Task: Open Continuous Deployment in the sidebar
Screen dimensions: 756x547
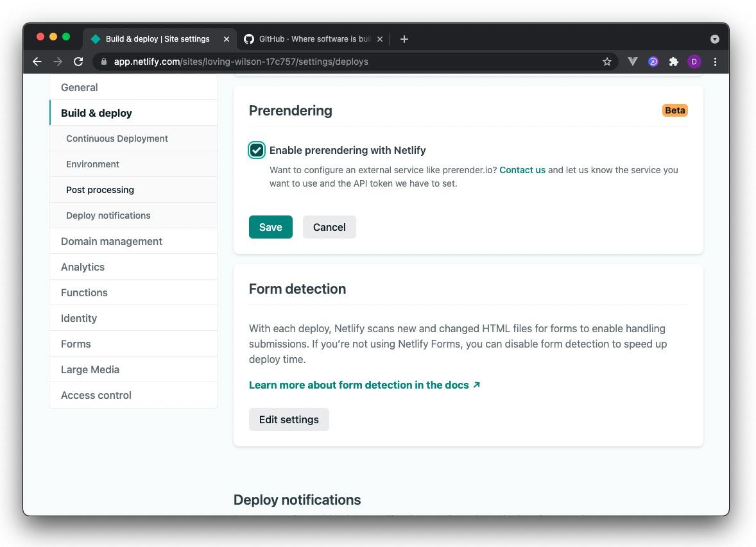Action: 117,139
